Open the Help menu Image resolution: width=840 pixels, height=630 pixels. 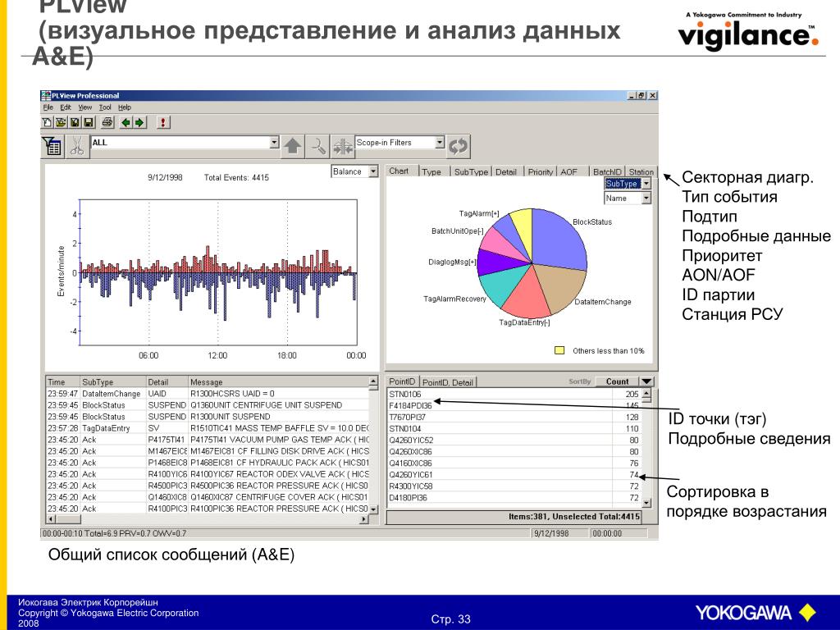[x=125, y=107]
